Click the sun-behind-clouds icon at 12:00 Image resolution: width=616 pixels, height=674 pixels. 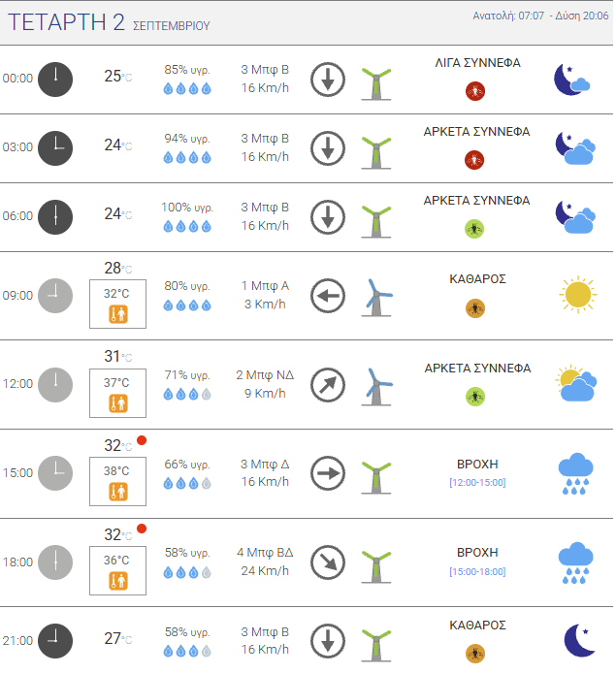click(x=576, y=383)
